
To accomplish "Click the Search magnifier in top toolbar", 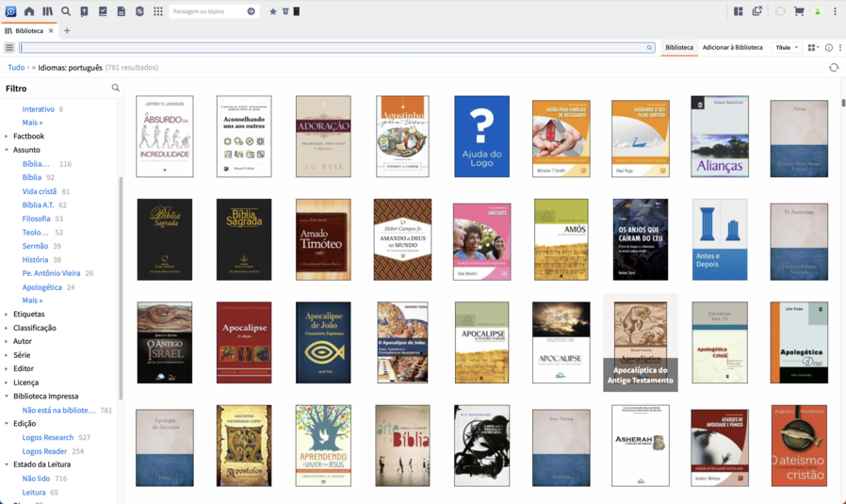I will tap(66, 10).
